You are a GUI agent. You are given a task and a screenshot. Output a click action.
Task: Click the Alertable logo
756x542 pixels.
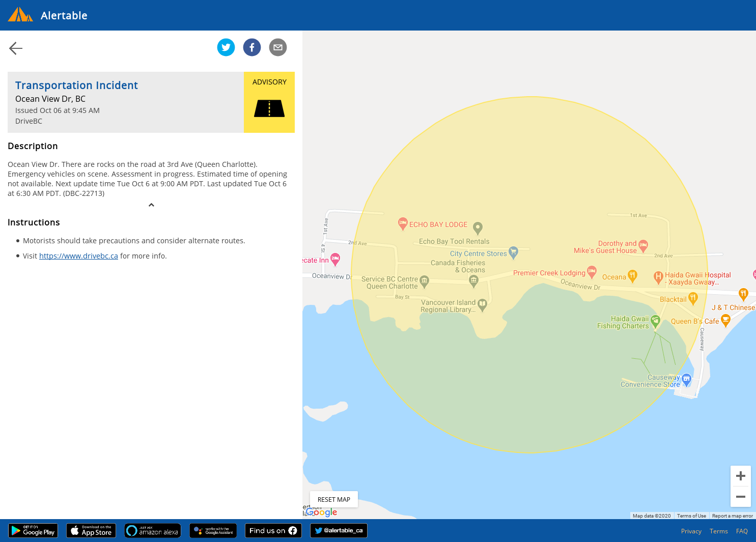click(20, 15)
